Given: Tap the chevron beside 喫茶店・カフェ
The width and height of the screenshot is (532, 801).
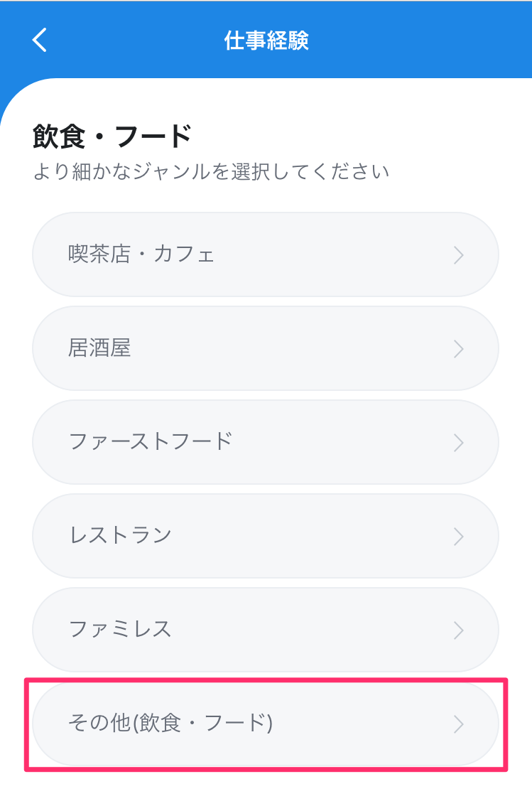Looking at the screenshot, I should tap(458, 255).
